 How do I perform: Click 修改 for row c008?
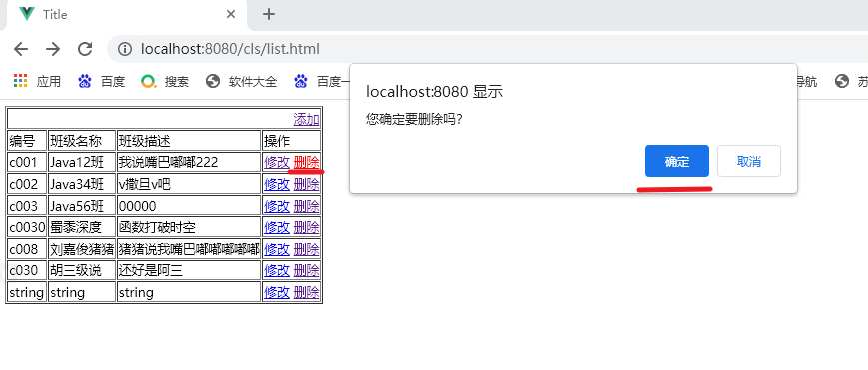point(277,249)
